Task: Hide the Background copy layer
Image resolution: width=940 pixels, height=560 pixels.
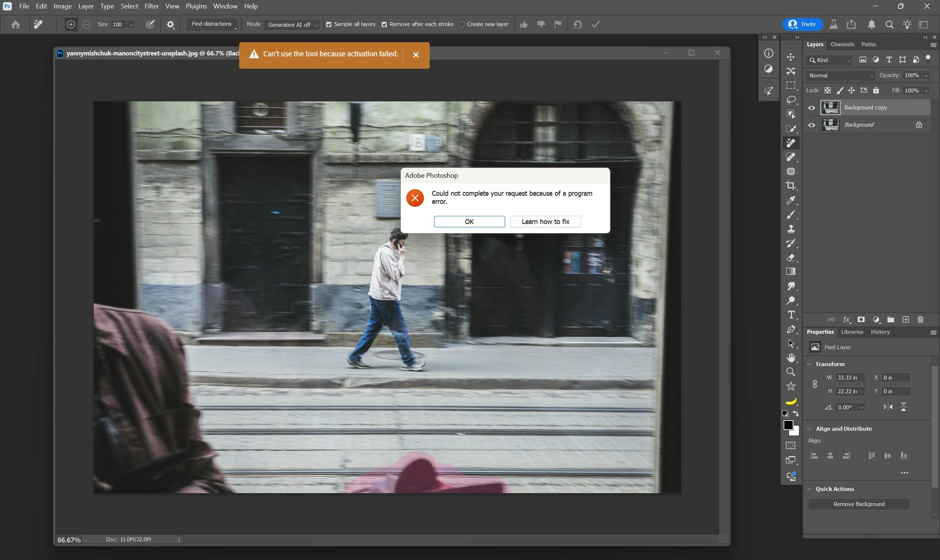Action: tap(811, 108)
